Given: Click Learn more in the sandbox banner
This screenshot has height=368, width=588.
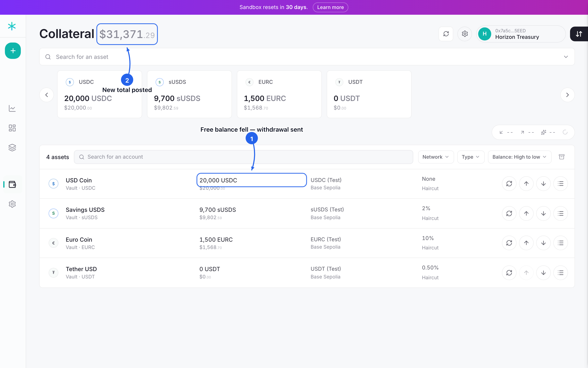Looking at the screenshot, I should point(330,7).
